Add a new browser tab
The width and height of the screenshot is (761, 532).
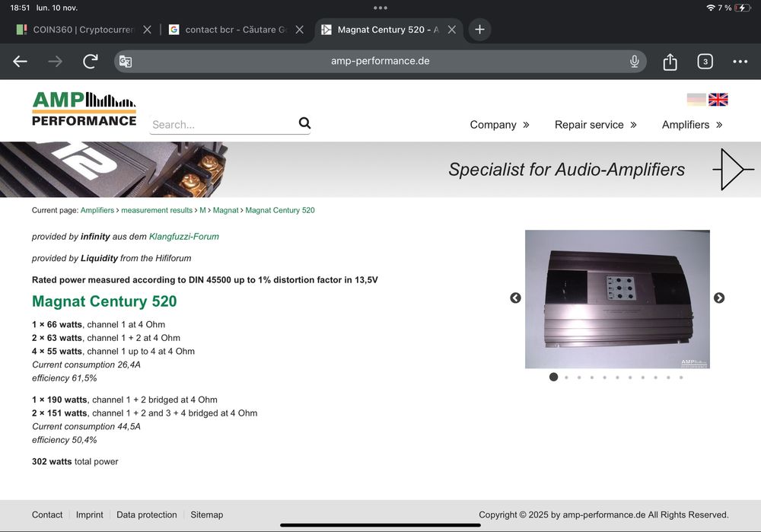pos(479,30)
